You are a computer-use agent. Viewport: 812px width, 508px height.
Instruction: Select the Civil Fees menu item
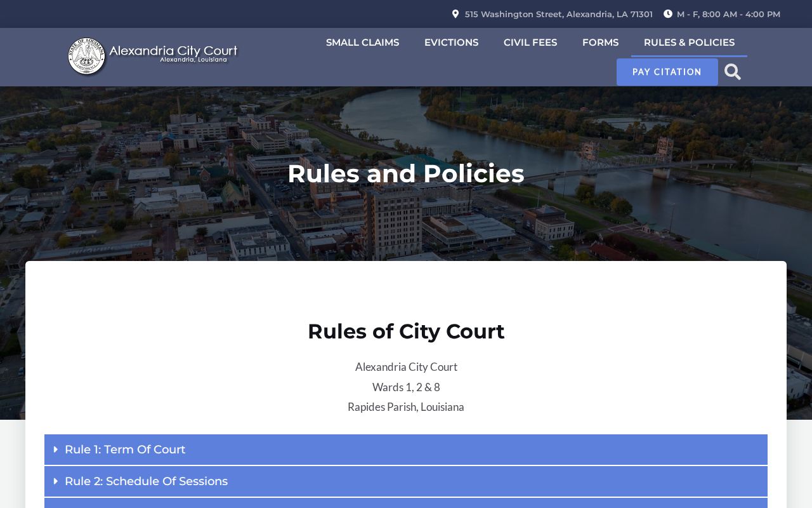530,43
